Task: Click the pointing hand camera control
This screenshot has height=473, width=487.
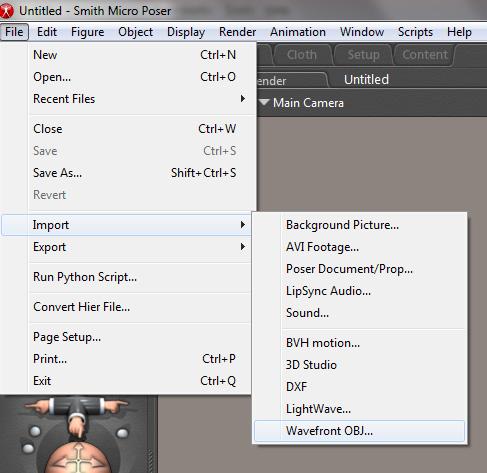Action: point(76,425)
